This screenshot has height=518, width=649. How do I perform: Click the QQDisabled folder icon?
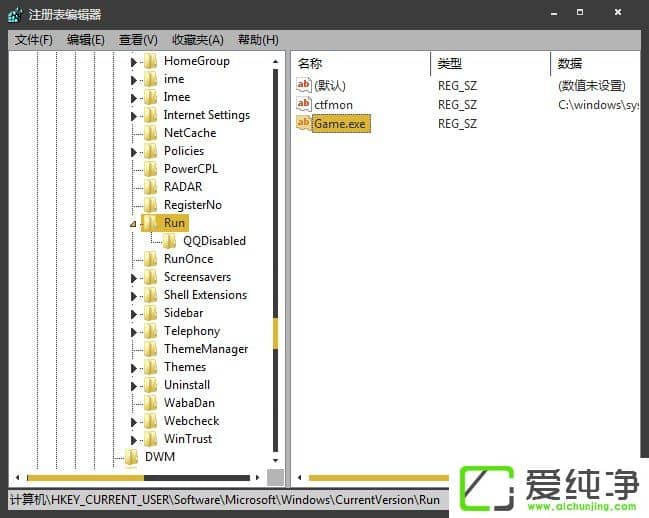(x=170, y=241)
